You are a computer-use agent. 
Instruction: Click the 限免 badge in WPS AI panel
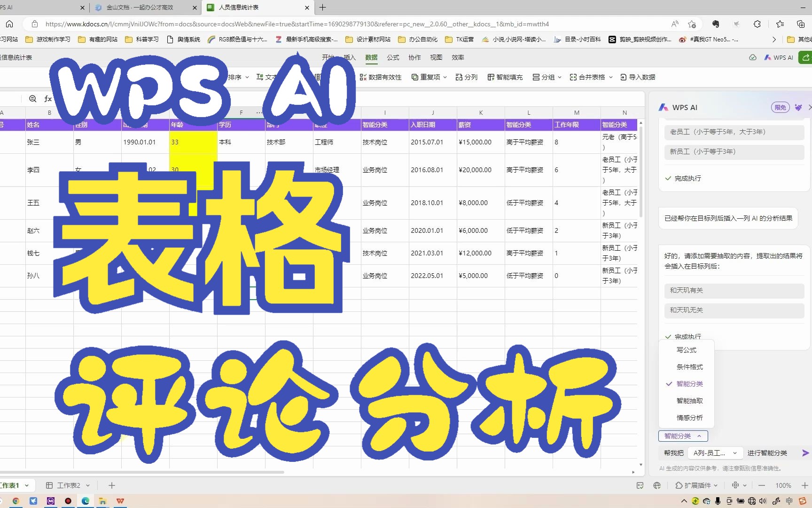point(781,107)
